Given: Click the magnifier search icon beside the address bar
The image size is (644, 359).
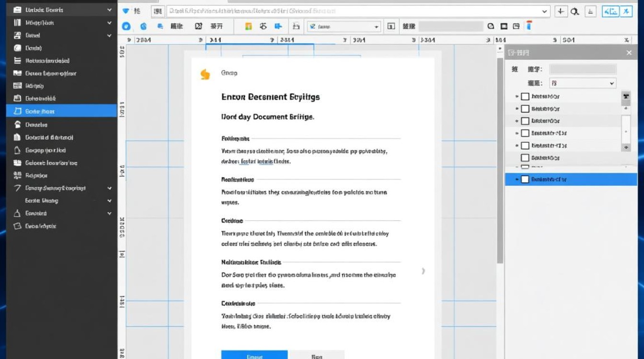Looking at the screenshot, I should click(x=575, y=11).
